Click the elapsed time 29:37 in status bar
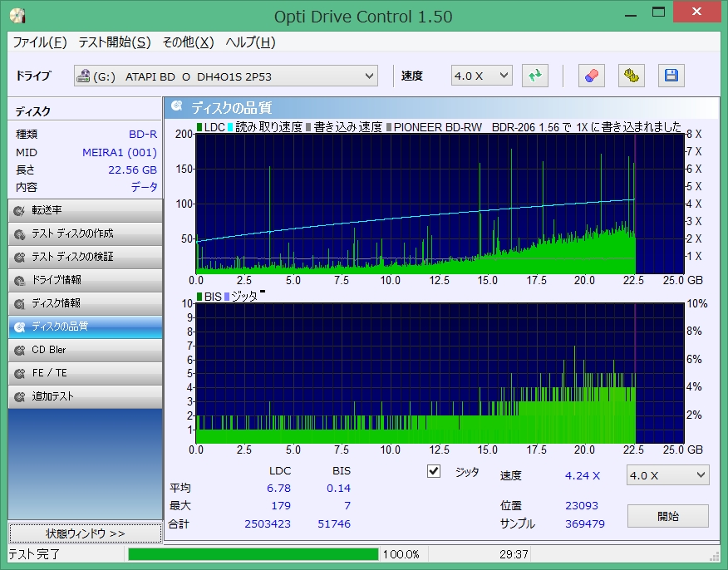The width and height of the screenshot is (728, 570). (514, 554)
